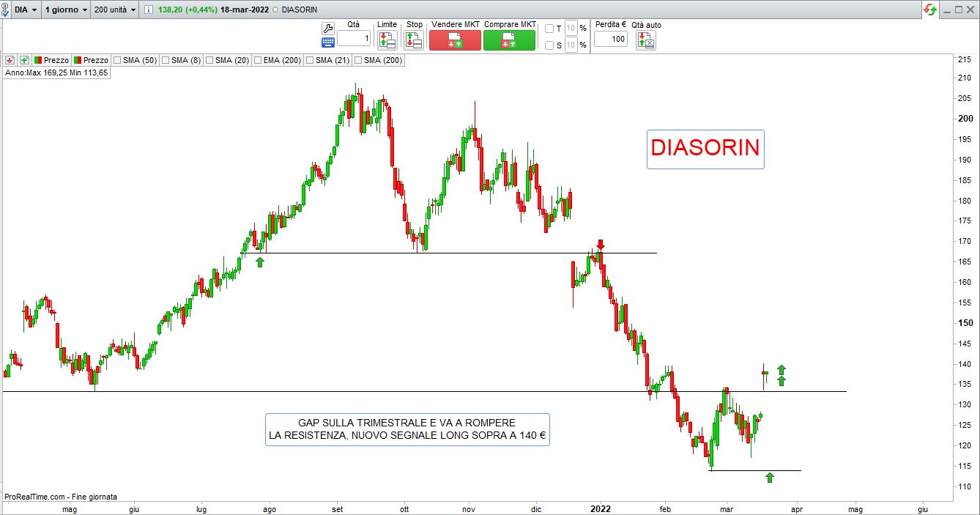This screenshot has height=515, width=980.
Task: Click the blue keyboard icon below the wrench
Action: [328, 42]
